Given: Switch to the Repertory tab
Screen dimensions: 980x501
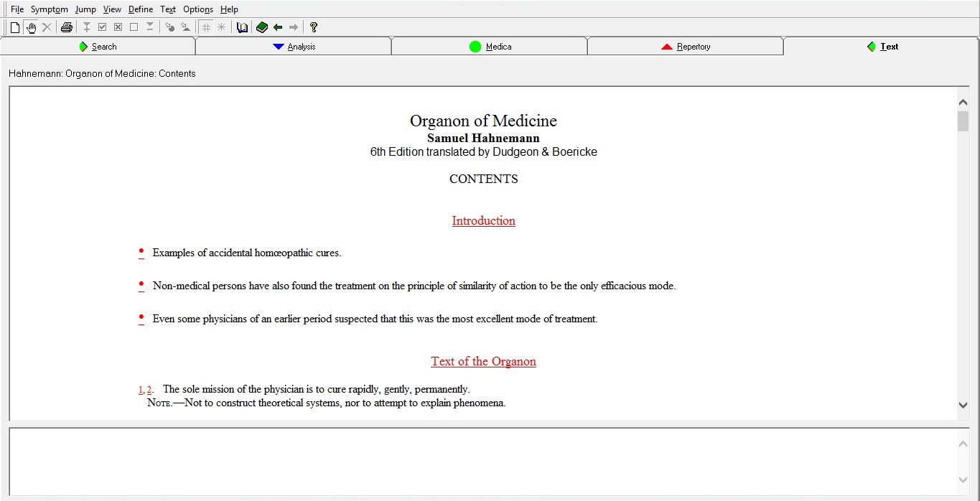Looking at the screenshot, I should pos(686,47).
